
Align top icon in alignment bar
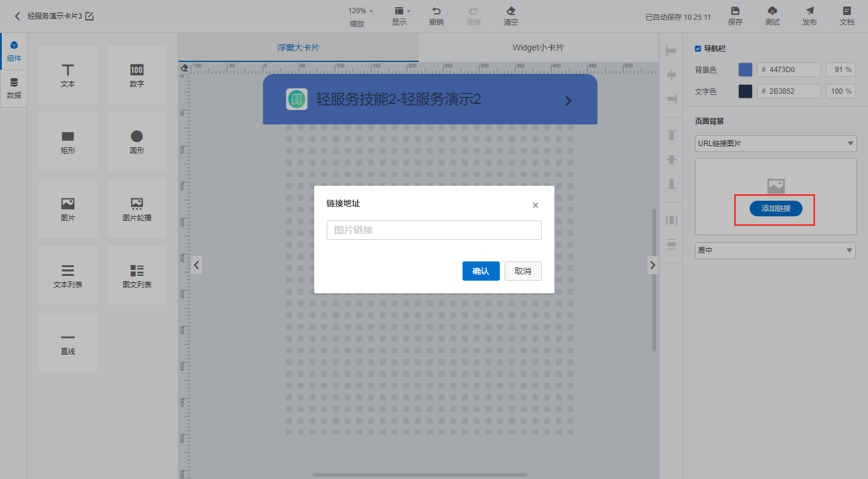[x=672, y=135]
